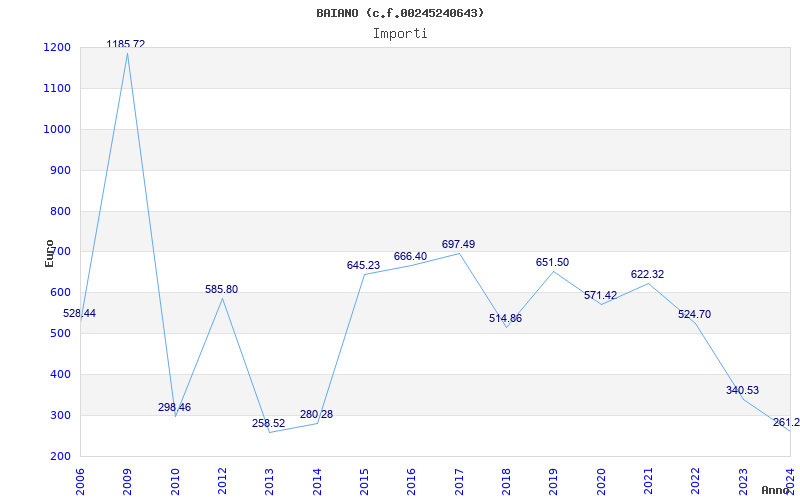Click the 2013 x-axis year label
This screenshot has width=800, height=500.
pos(270,482)
